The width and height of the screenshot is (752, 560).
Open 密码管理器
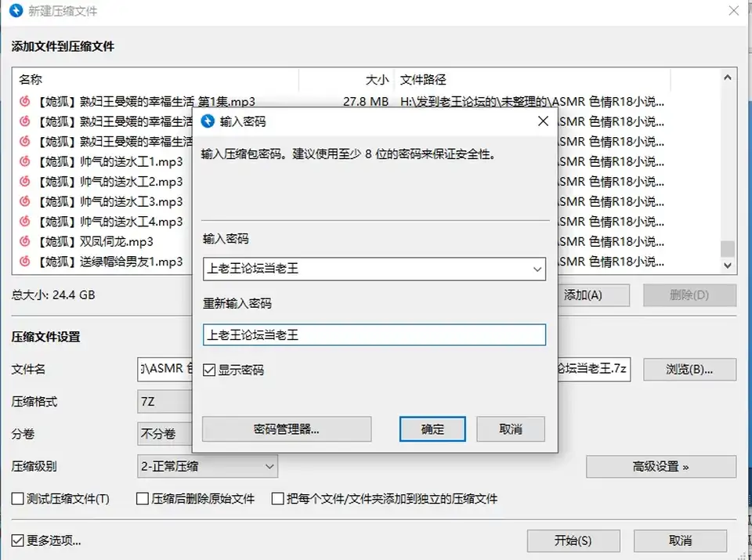click(x=287, y=429)
